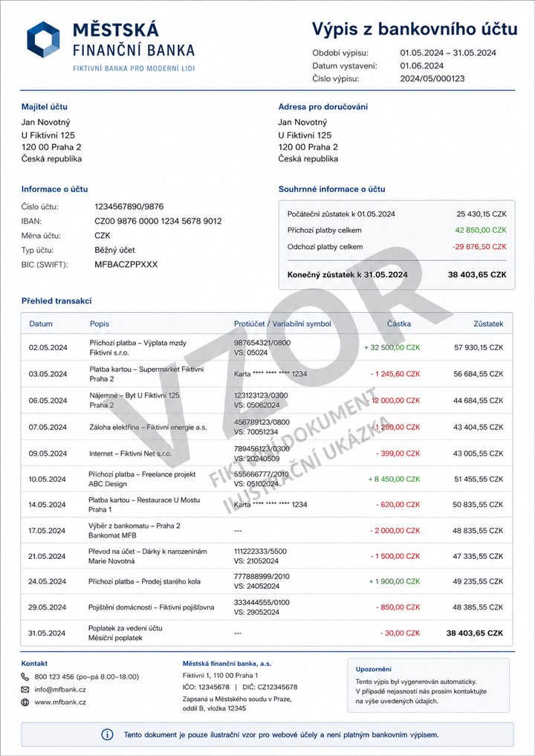Click statement number 2024/05/000123
This screenshot has width=535, height=756.
pyautogui.click(x=432, y=79)
